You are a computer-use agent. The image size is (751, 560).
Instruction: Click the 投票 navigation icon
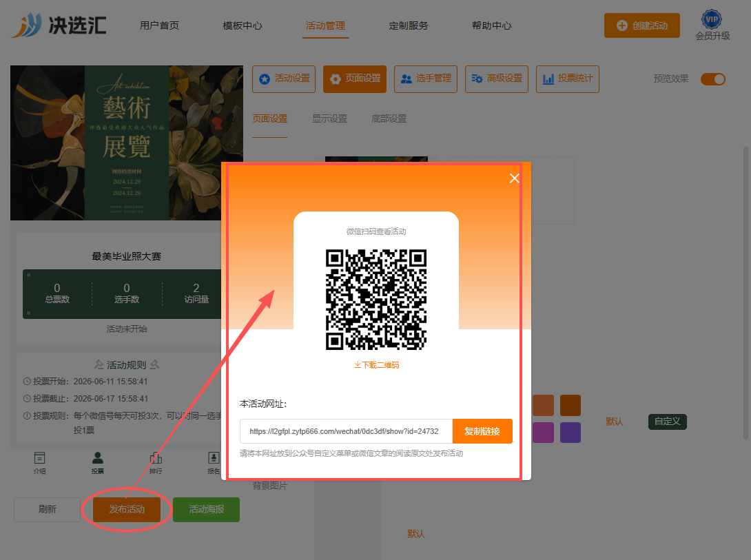(98, 463)
